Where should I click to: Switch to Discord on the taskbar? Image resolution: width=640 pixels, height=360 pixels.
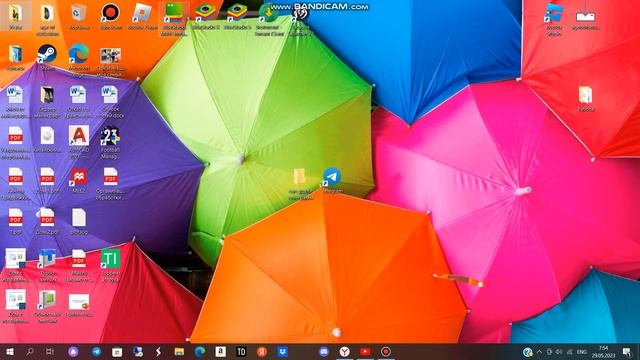click(324, 351)
